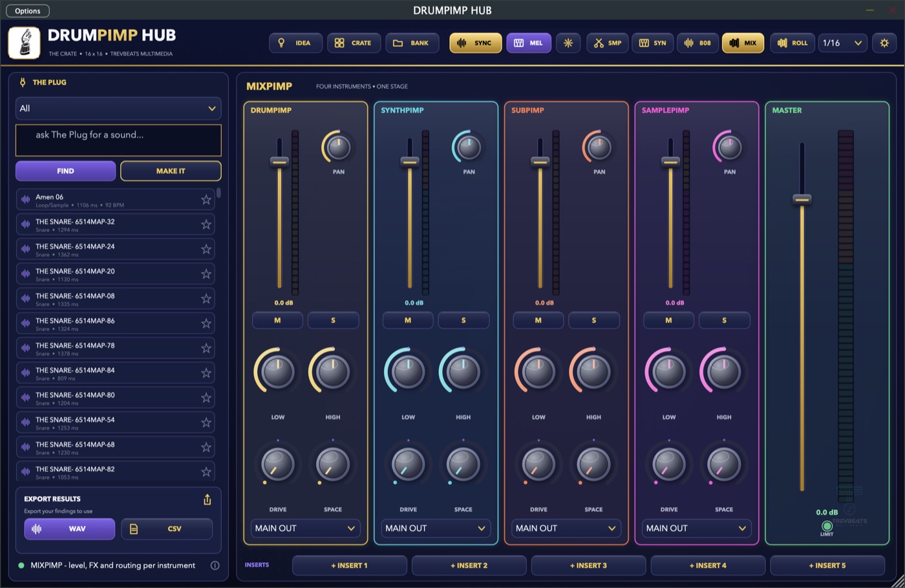Star THE SNARE- 6514MAP-20 sample
The height and width of the screenshot is (588, 905).
pyautogui.click(x=206, y=274)
